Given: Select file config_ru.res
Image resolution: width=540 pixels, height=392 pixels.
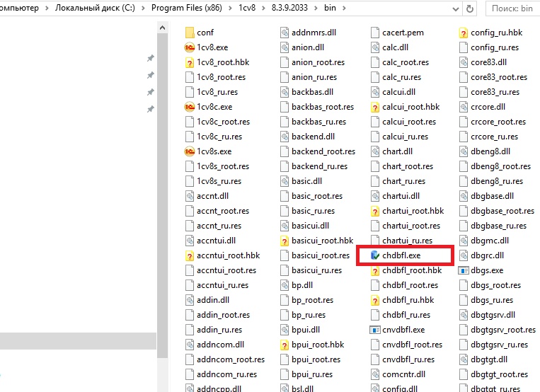Looking at the screenshot, I should pyautogui.click(x=489, y=47).
